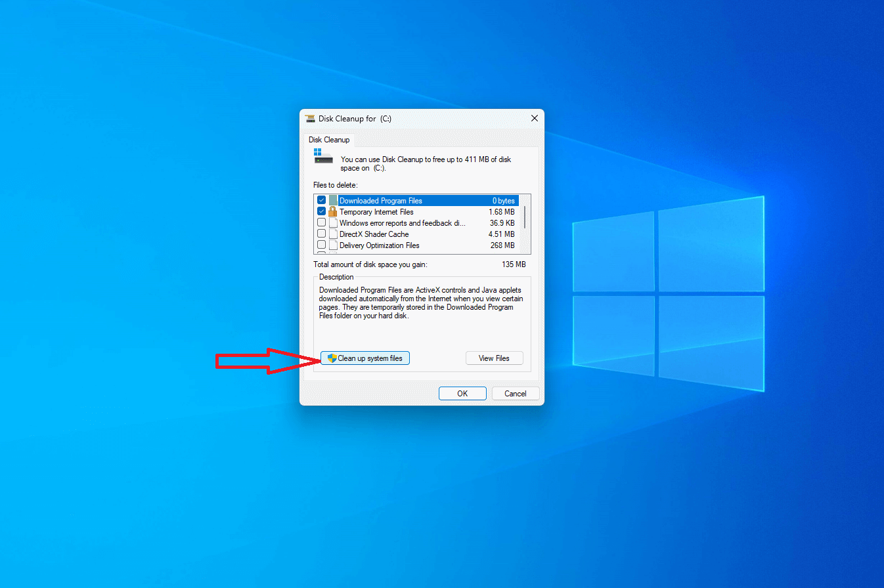Click the file icon of Downloaded Program Files
Screen dimensions: 884x588
tap(332, 201)
